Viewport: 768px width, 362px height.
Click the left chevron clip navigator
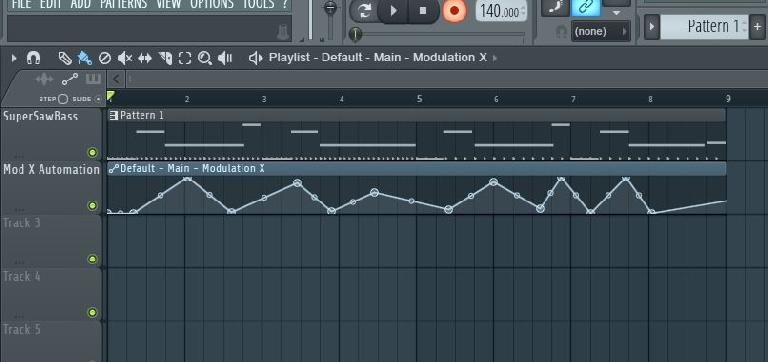point(116,78)
